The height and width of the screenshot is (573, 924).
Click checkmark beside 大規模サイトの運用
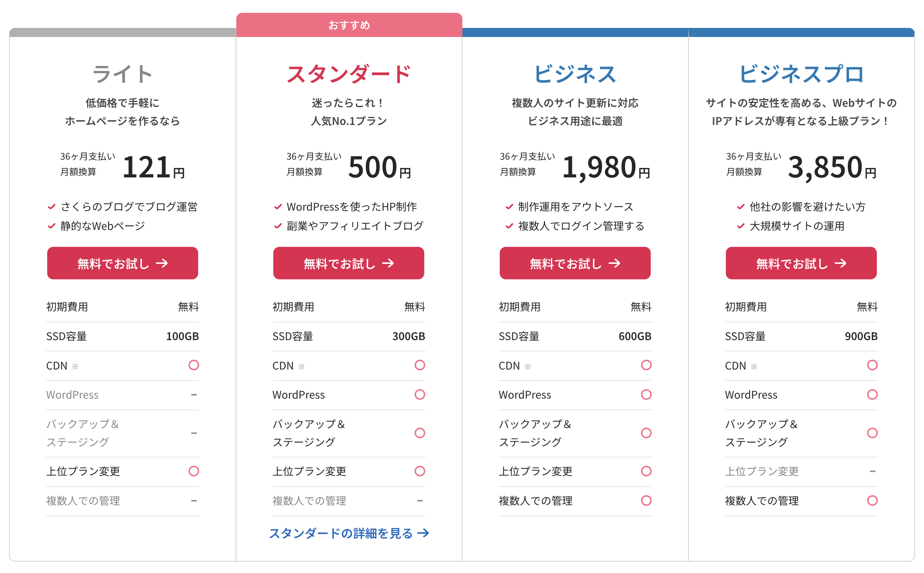point(740,226)
